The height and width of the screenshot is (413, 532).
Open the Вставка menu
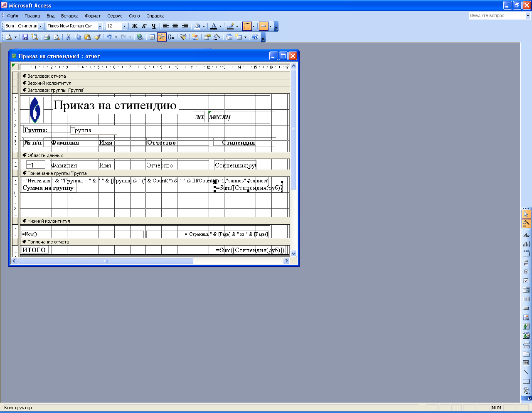point(69,16)
